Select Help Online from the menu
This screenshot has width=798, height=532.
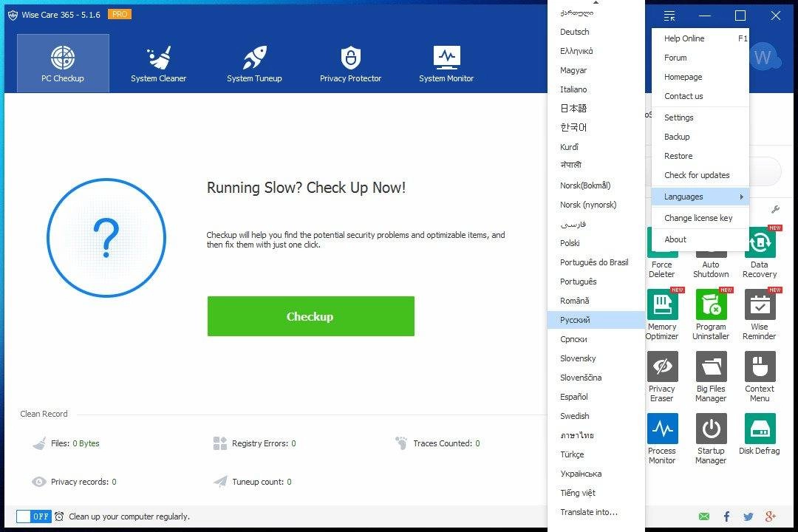pyautogui.click(x=700, y=38)
